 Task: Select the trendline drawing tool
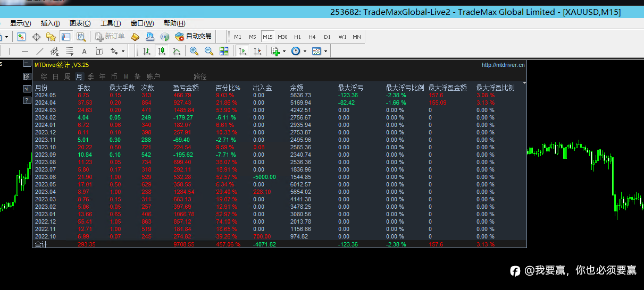tap(40, 52)
